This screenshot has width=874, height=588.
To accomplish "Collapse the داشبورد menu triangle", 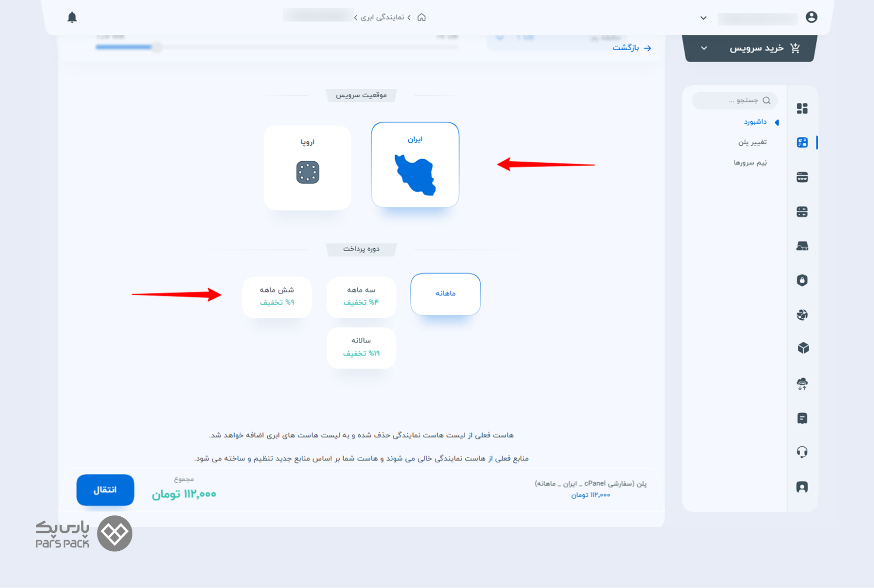I will pos(777,122).
